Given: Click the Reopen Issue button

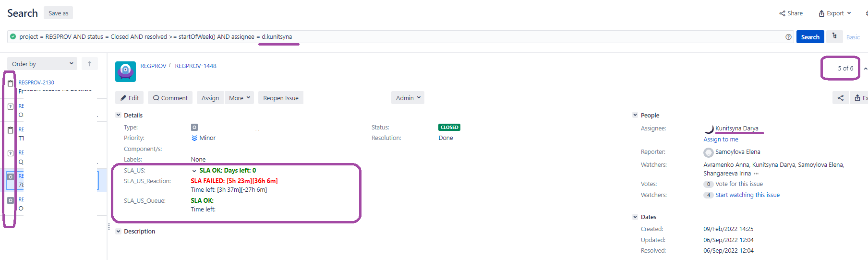Looking at the screenshot, I should (x=281, y=98).
